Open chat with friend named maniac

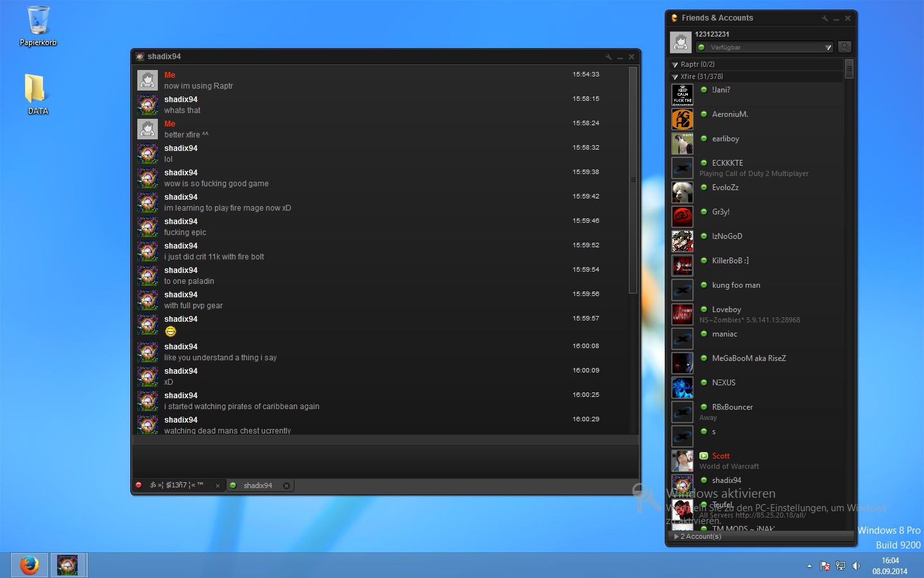[x=724, y=334]
